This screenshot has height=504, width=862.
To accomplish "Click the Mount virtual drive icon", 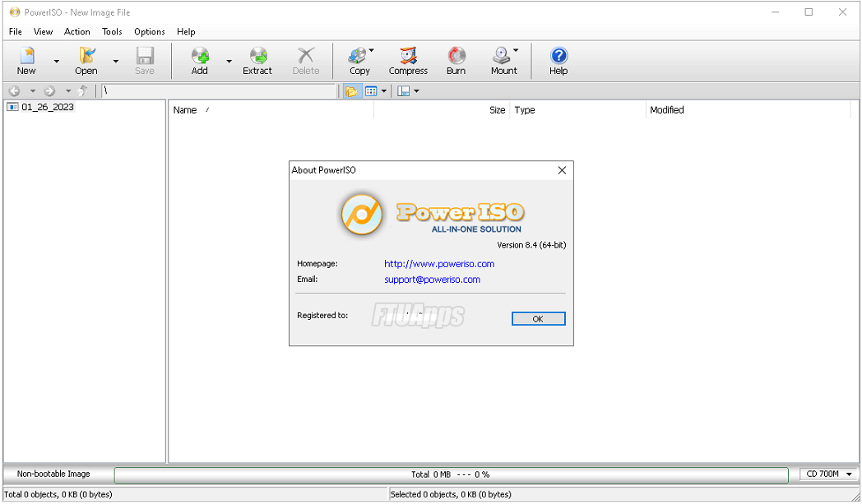I will 503,61.
